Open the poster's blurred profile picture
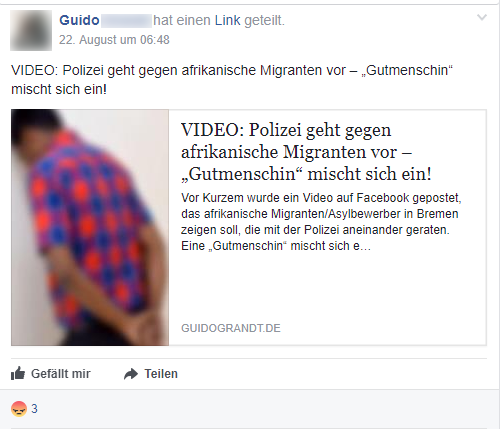The width and height of the screenshot is (500, 429). pos(31,30)
